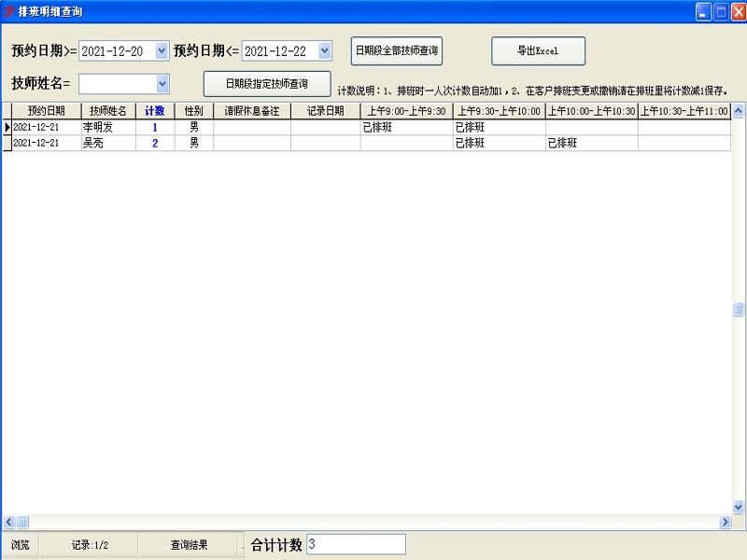Click the 预约日期 column header

pos(46,111)
